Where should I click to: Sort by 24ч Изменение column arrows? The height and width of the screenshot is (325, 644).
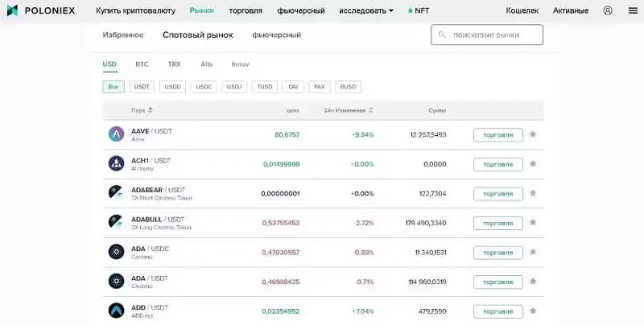(371, 110)
